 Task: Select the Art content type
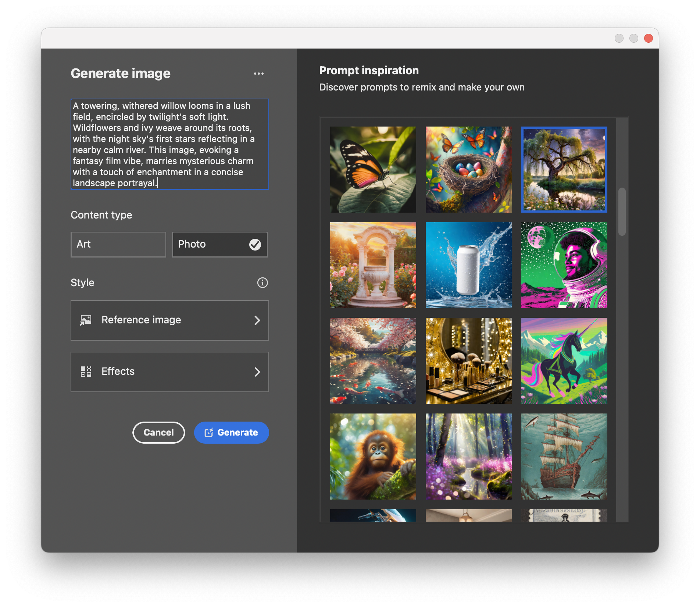[x=118, y=244]
